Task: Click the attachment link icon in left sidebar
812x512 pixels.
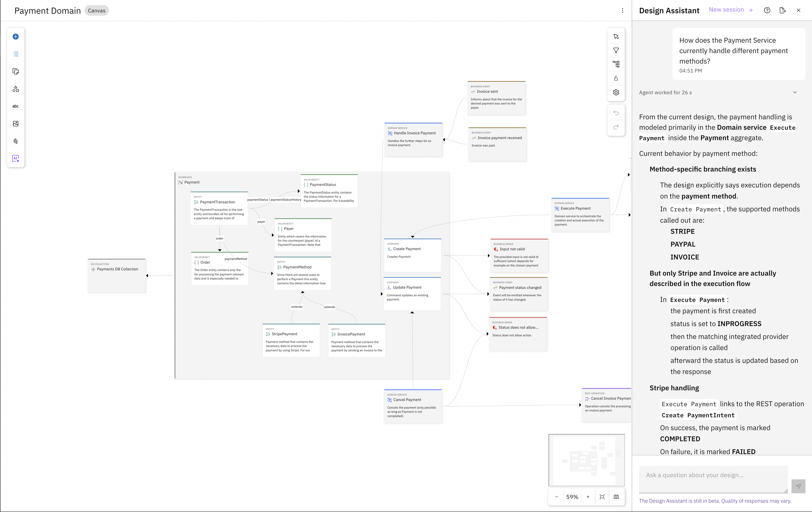Action: tap(15, 141)
